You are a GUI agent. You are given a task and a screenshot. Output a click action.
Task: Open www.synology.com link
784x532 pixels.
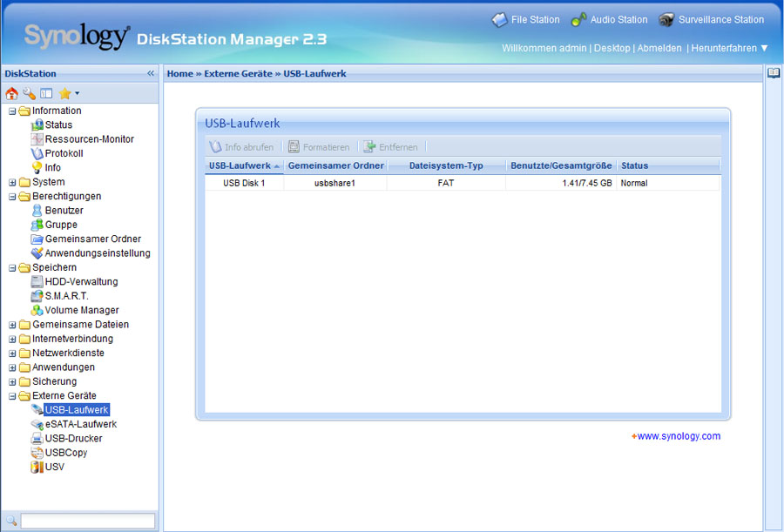(x=679, y=436)
